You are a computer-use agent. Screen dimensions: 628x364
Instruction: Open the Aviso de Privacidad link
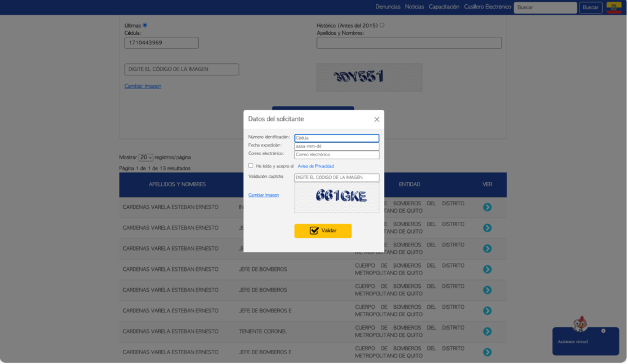click(315, 166)
